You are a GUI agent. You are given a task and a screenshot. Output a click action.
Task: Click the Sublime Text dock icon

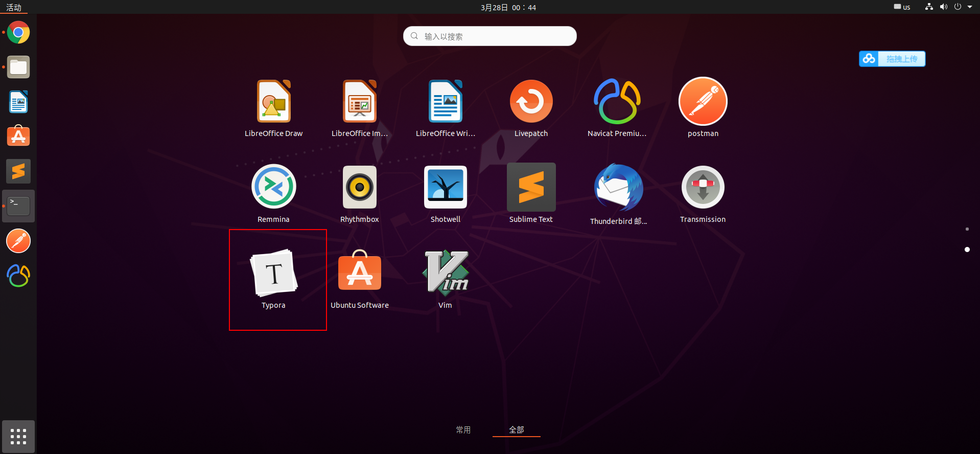pos(18,171)
